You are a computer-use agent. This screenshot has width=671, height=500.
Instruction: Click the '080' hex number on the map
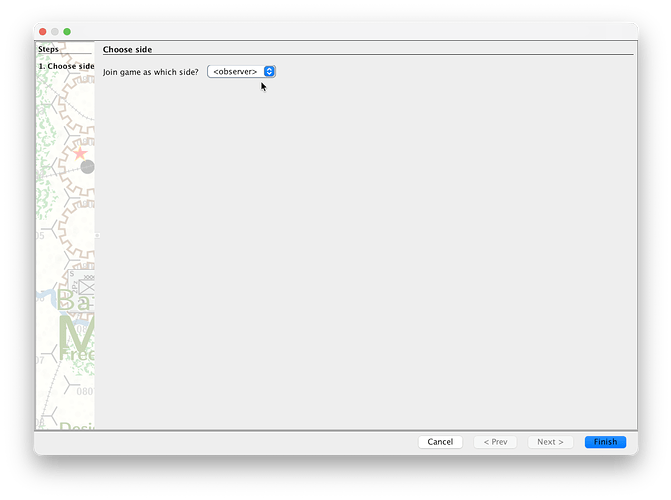[x=84, y=393]
